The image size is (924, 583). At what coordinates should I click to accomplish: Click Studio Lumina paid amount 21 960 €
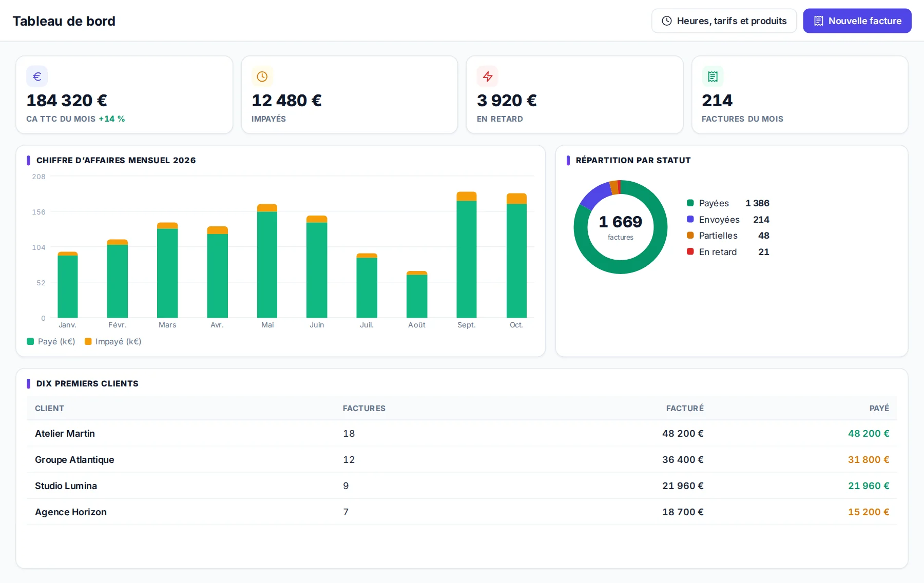869,486
